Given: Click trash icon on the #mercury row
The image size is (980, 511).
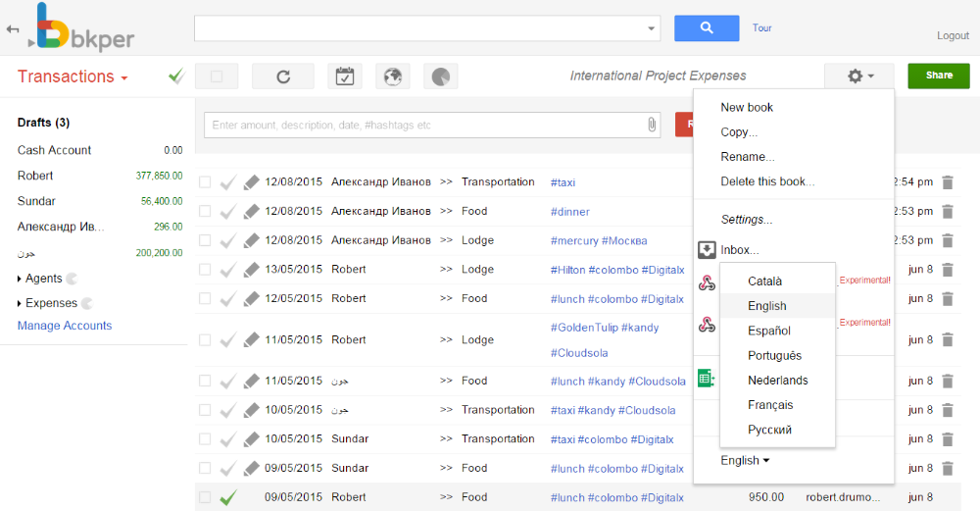Looking at the screenshot, I should pyautogui.click(x=948, y=240).
